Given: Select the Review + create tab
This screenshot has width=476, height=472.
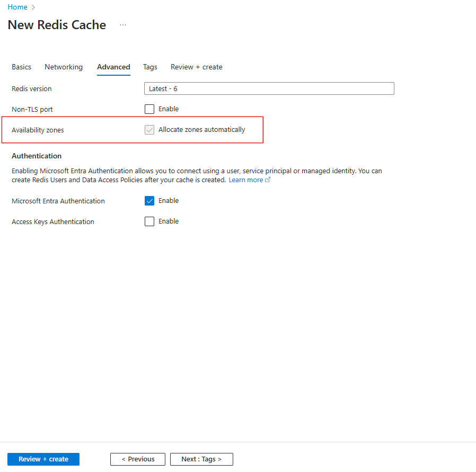Looking at the screenshot, I should (196, 67).
